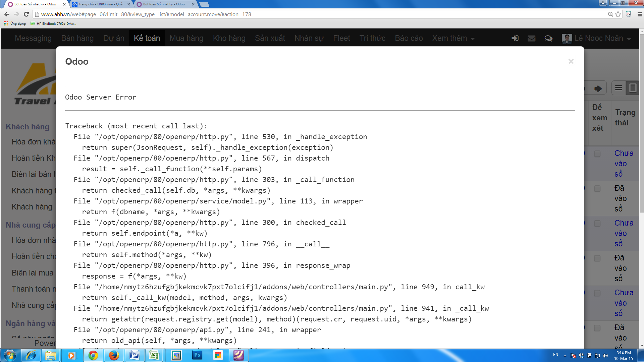The width and height of the screenshot is (644, 362).
Task: Reload the current page
Action: coord(26,14)
